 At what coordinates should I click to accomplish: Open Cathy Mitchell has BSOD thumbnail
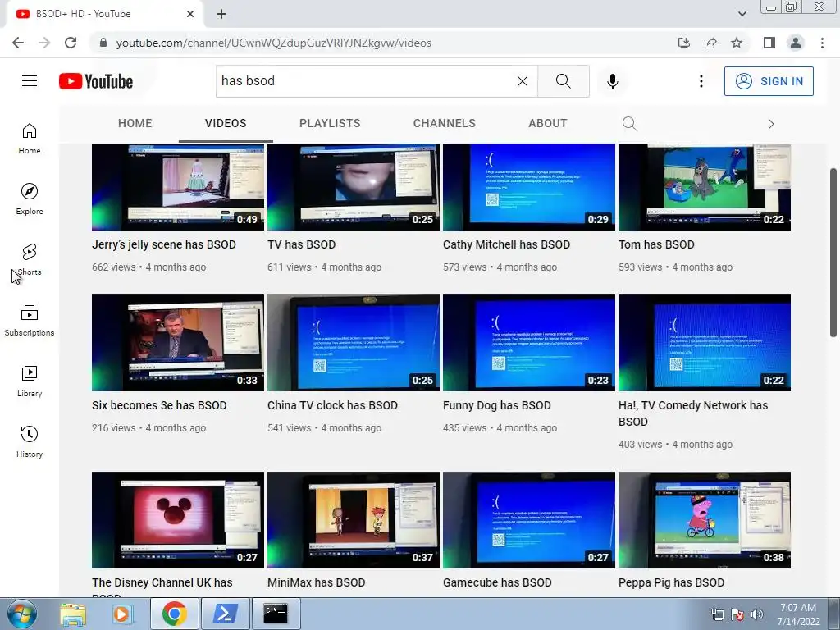click(529, 186)
